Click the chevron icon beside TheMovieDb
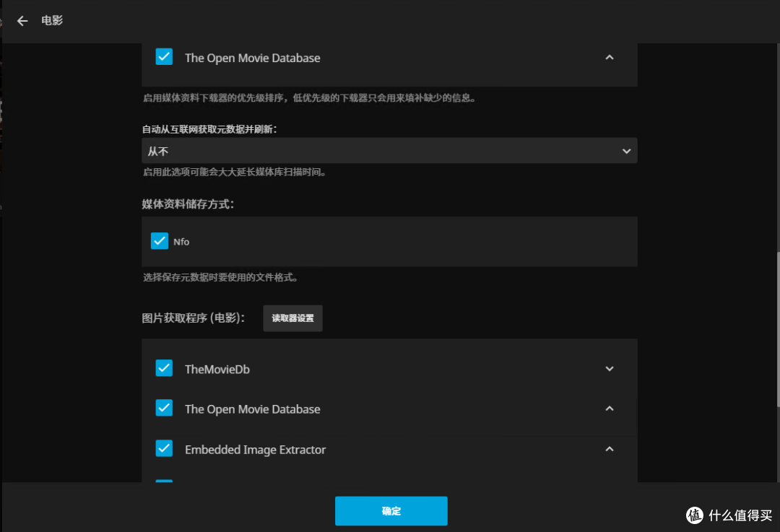Screen dimensions: 780x532 point(609,368)
